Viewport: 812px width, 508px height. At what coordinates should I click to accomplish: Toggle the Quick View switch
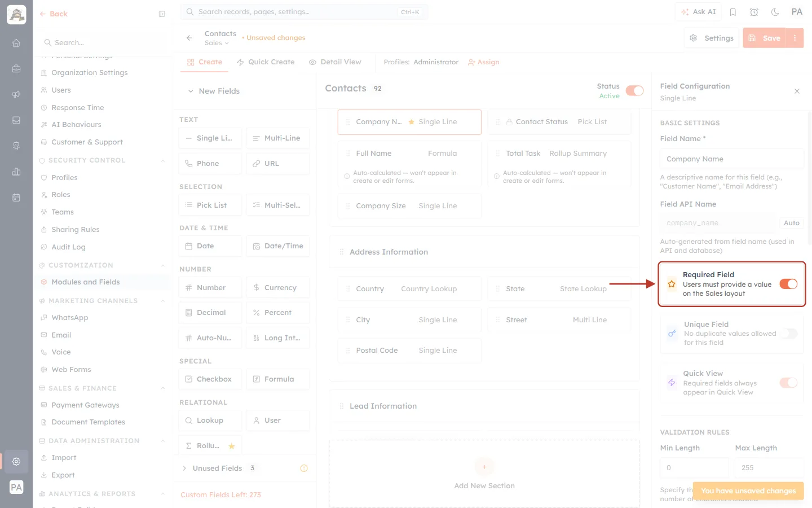(788, 383)
